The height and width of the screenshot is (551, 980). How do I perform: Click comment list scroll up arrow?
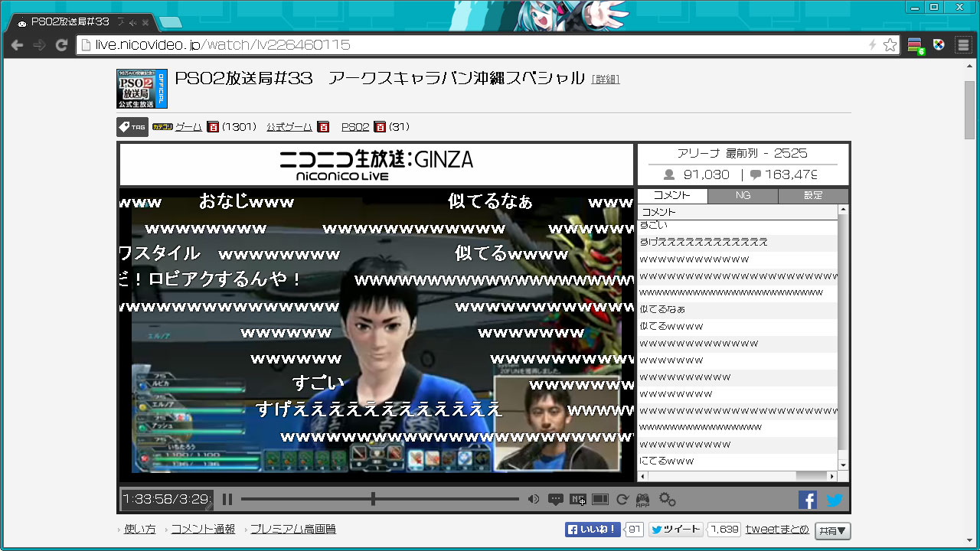[843, 210]
